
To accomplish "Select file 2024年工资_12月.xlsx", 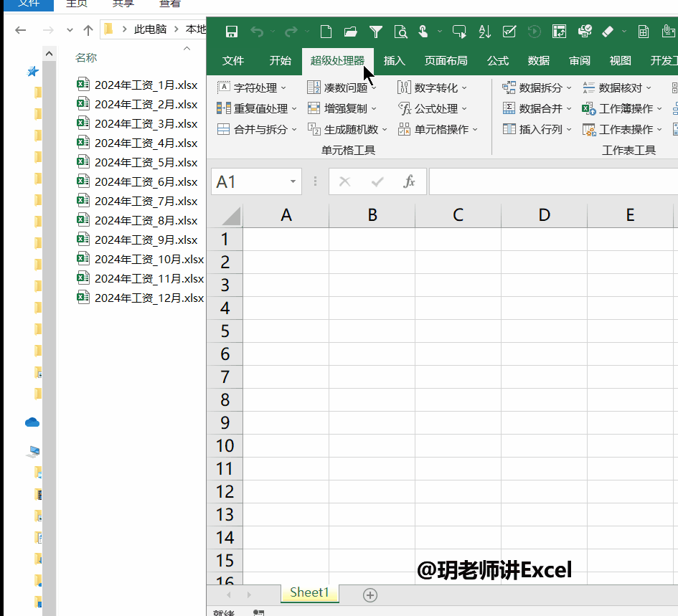I will coord(140,298).
